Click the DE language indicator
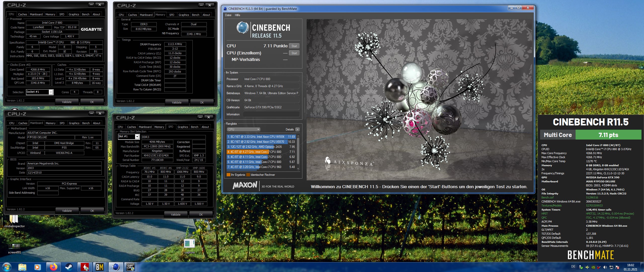 (573, 266)
